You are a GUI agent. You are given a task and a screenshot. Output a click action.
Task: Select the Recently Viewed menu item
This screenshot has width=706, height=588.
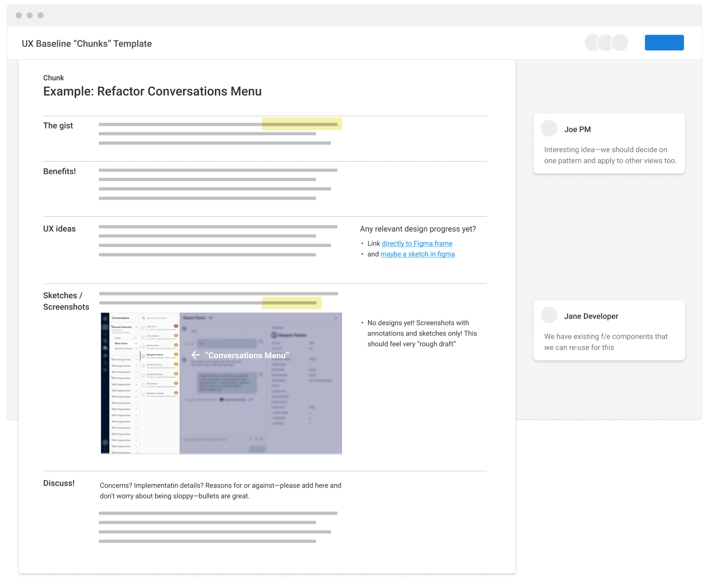[x=123, y=348]
